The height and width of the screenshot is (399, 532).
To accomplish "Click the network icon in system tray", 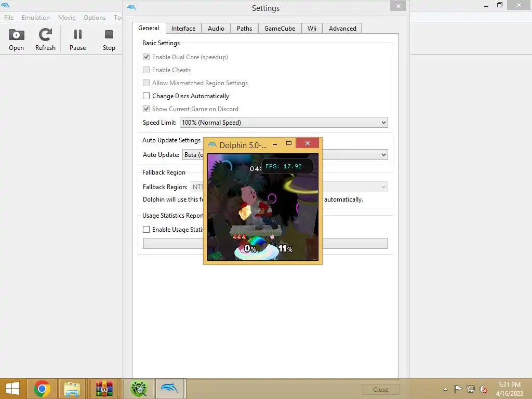I will tap(471, 389).
